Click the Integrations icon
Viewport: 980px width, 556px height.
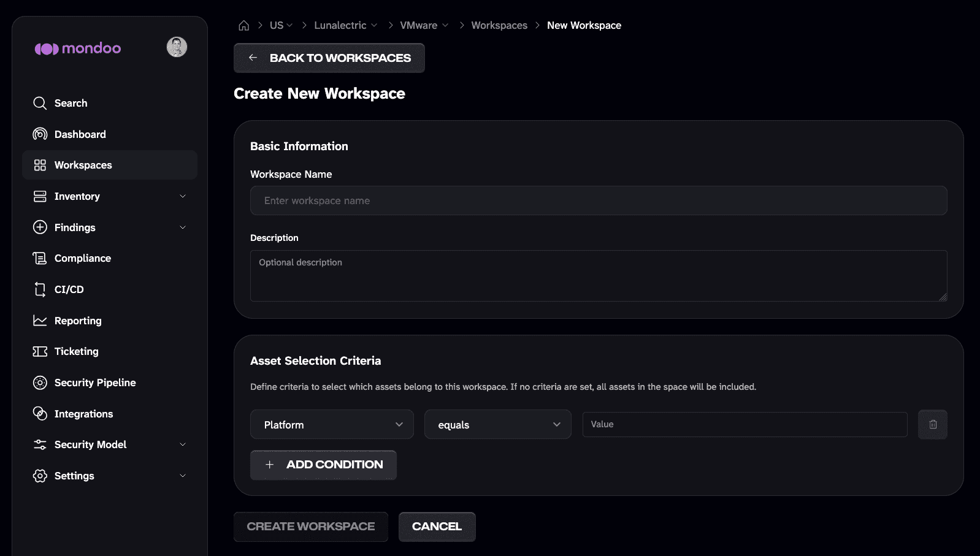coord(40,414)
